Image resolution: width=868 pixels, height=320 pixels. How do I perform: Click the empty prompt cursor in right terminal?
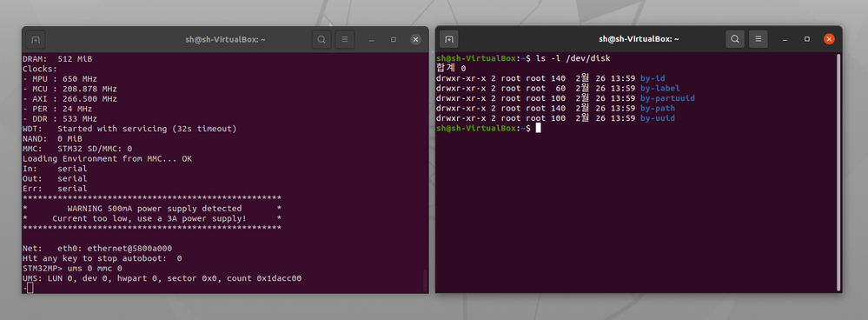pyautogui.click(x=538, y=129)
